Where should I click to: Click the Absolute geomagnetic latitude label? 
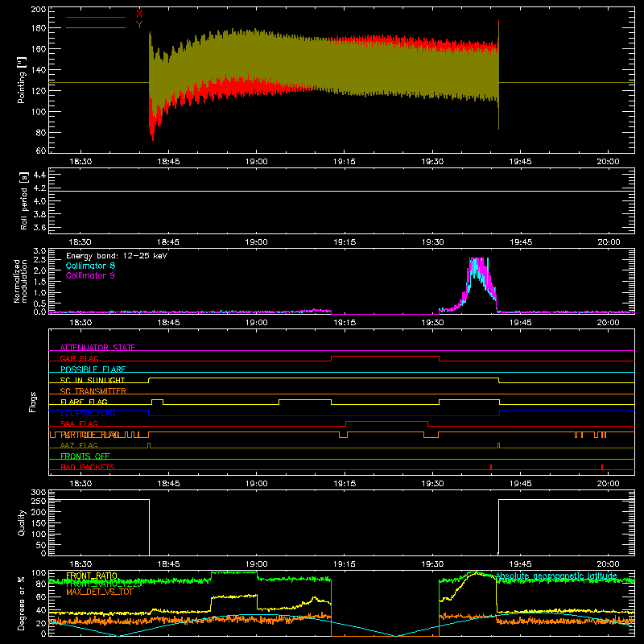tap(556, 576)
